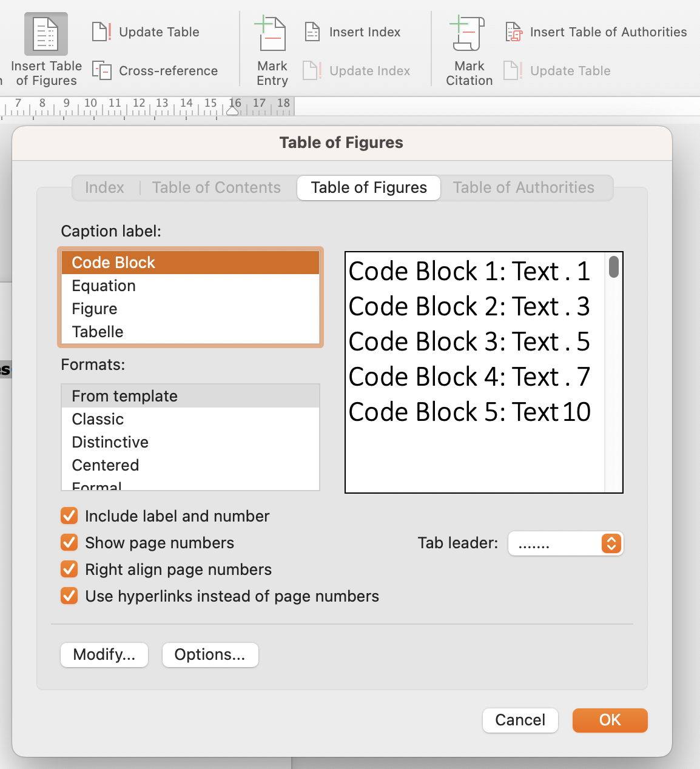Uncheck Use hyperlinks instead of page numbers
The image size is (700, 769).
[x=69, y=596]
